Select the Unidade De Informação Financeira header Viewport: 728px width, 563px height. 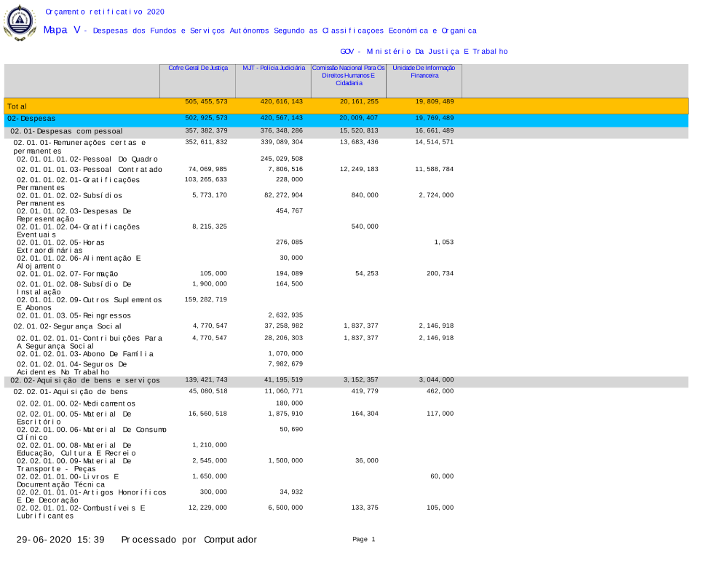pyautogui.click(x=424, y=71)
